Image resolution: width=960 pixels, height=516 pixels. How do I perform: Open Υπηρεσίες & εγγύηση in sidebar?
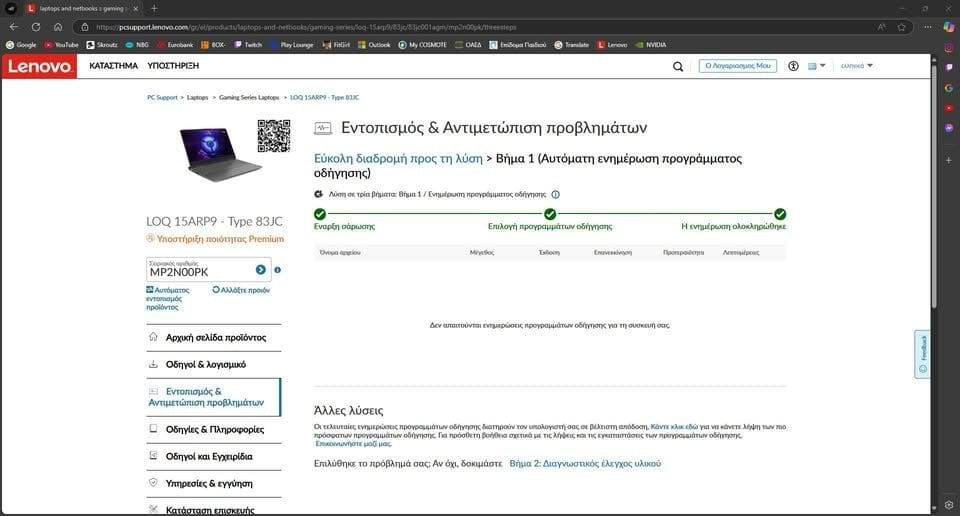coord(213,483)
